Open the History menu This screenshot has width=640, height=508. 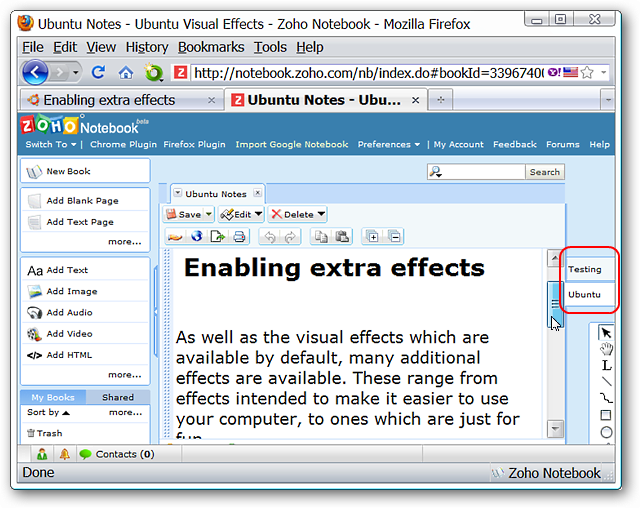coord(147,47)
